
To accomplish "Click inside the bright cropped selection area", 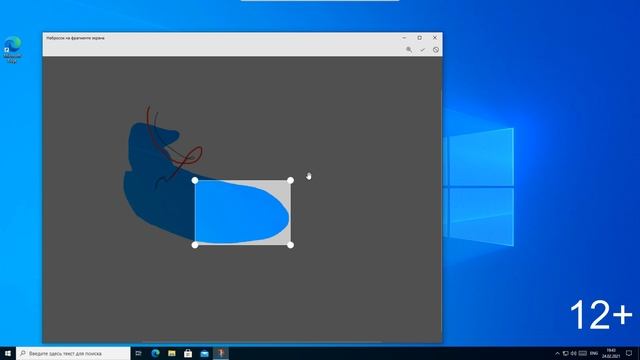I will pyautogui.click(x=242, y=213).
